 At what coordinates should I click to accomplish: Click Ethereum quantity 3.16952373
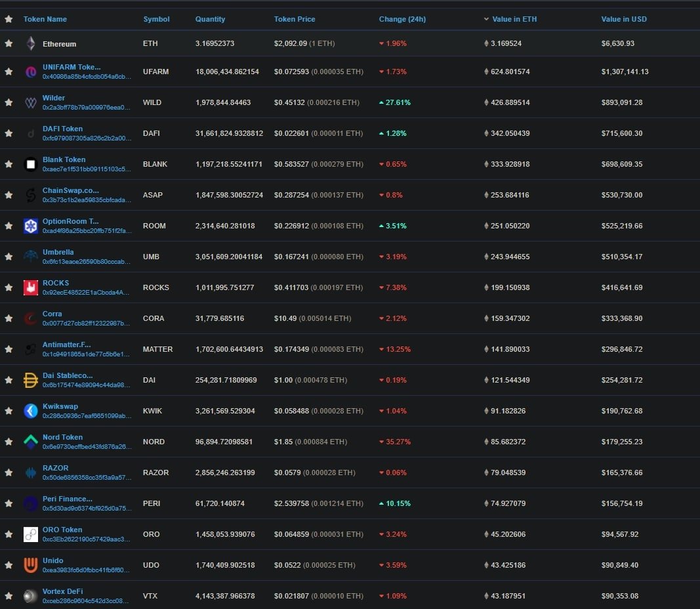click(215, 43)
